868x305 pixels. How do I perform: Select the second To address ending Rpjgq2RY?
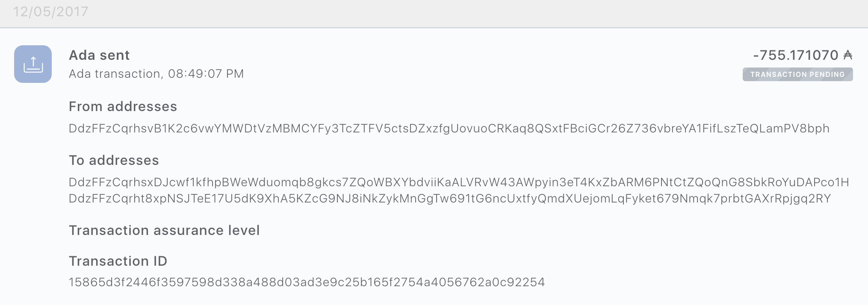pyautogui.click(x=450, y=199)
